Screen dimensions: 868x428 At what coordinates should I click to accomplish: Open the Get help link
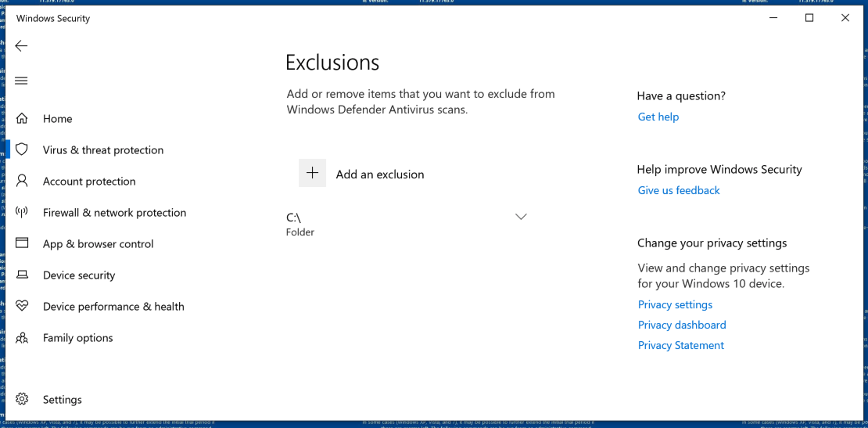point(658,117)
